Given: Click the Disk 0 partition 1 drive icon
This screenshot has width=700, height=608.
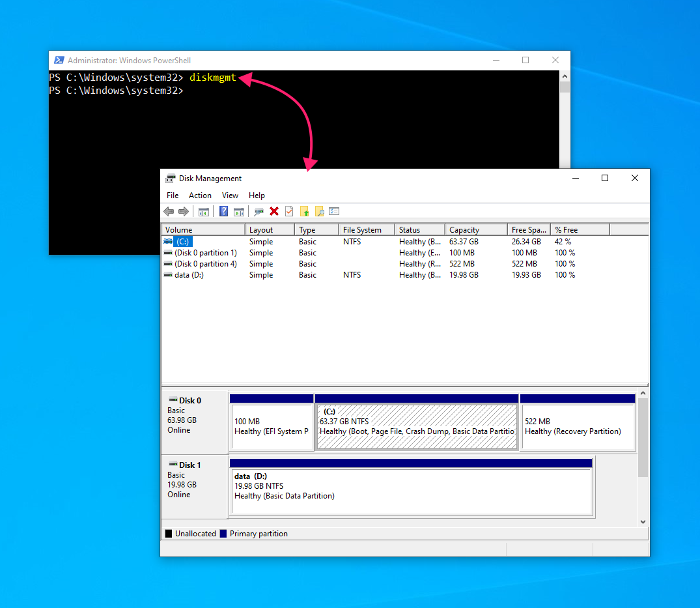Looking at the screenshot, I should (168, 252).
